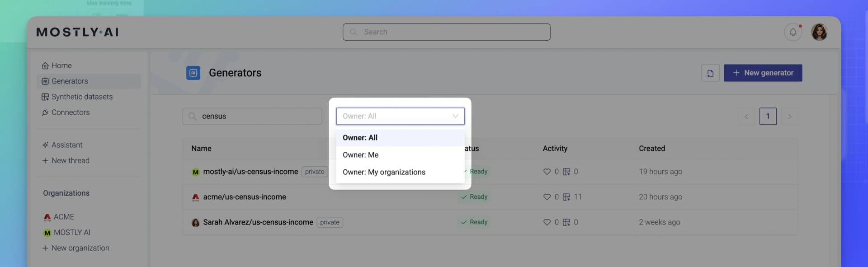Go to next page of results
Viewport: 868px width, 267px height.
(x=789, y=117)
